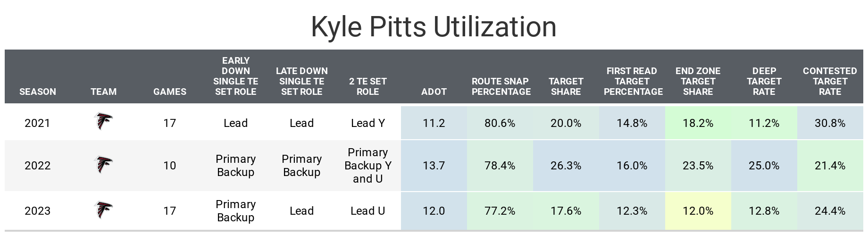868x235 pixels.
Task: Click the Falcons logo in the 2023 row
Action: pos(103,210)
